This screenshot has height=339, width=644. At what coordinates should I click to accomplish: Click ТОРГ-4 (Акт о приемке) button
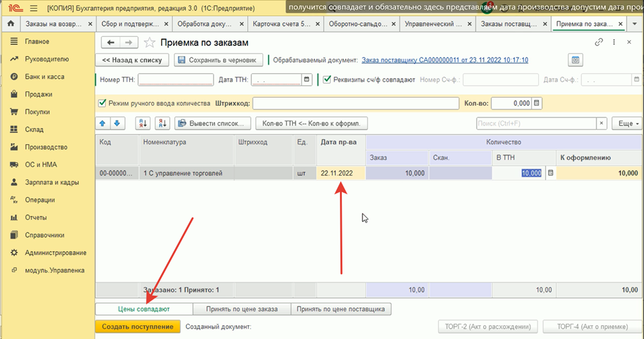pyautogui.click(x=592, y=326)
